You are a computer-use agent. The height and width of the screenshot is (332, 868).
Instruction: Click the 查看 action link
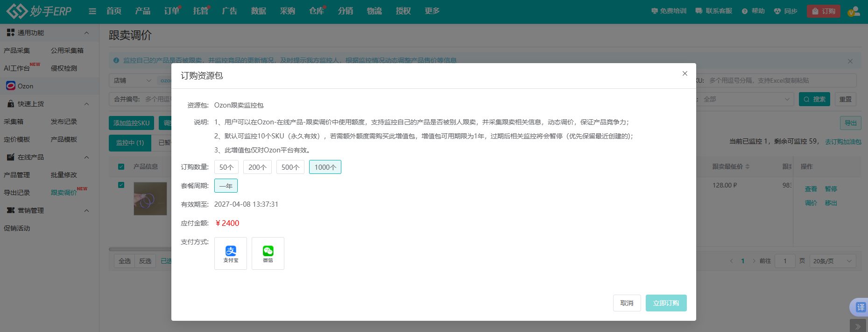[x=811, y=189]
